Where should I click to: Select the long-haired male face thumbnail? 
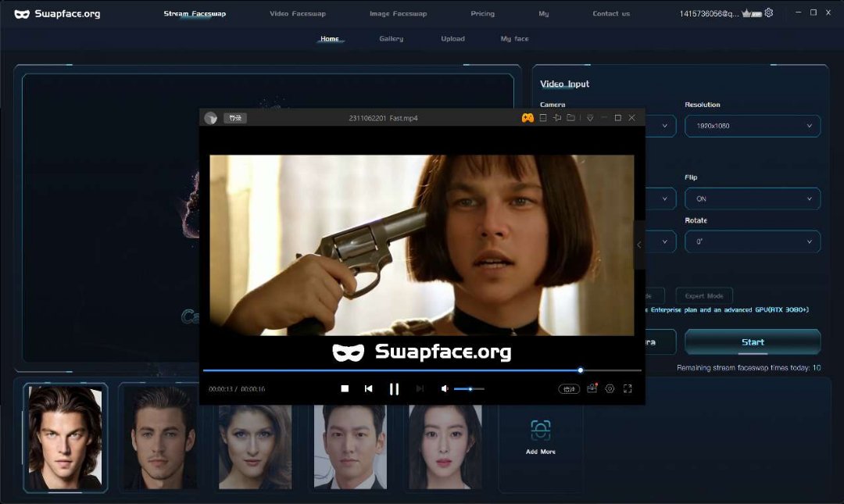point(65,438)
